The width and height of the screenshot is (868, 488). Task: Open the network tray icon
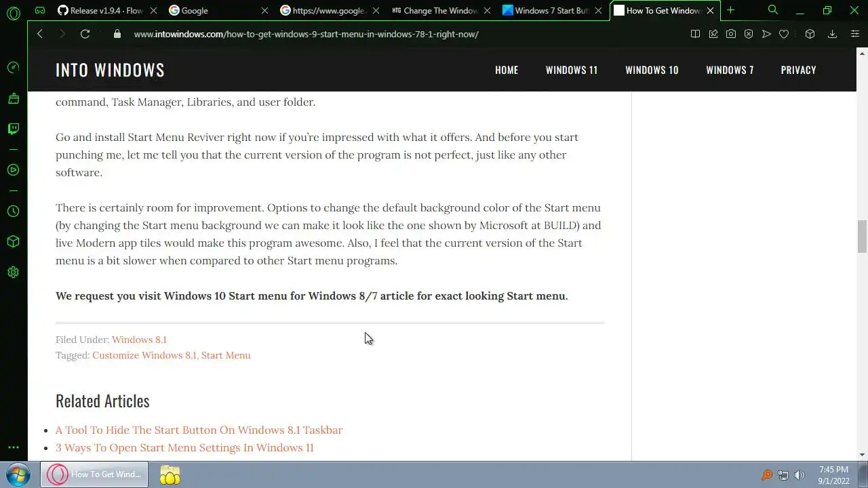pos(783,475)
